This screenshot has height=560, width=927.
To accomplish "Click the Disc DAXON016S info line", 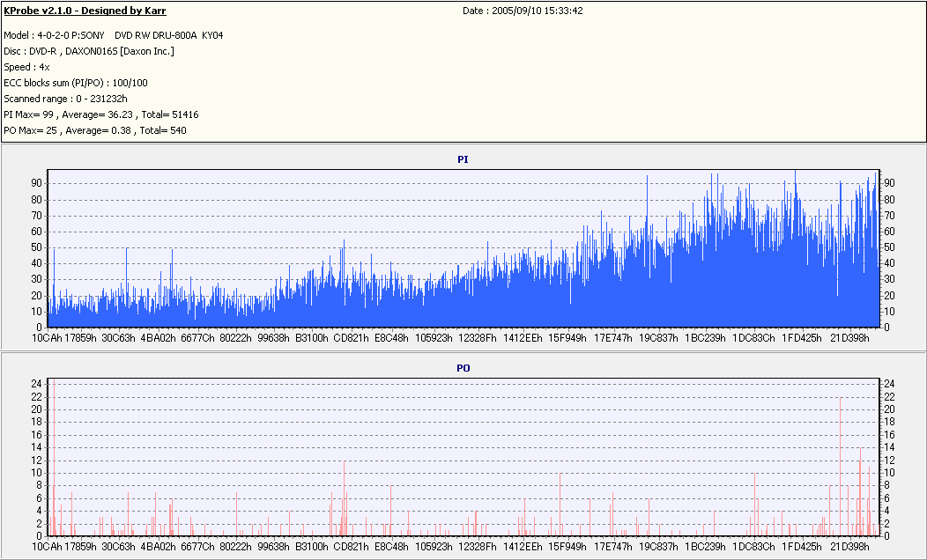I will (x=89, y=51).
